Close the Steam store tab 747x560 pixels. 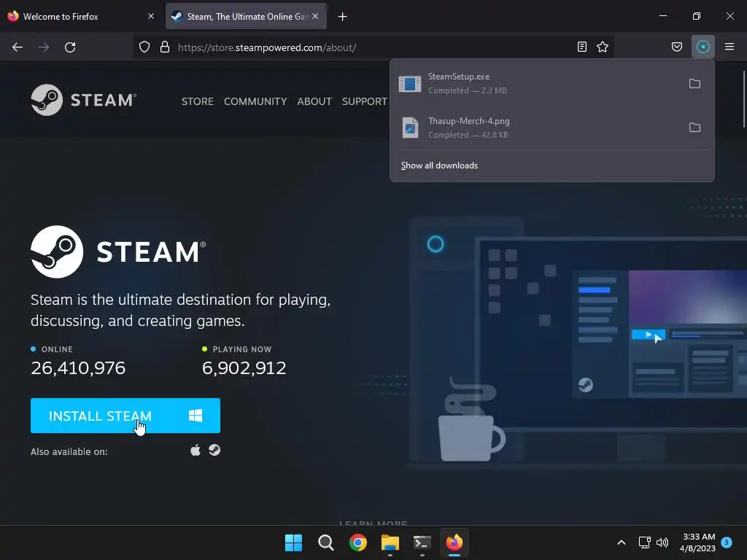[x=315, y=16]
